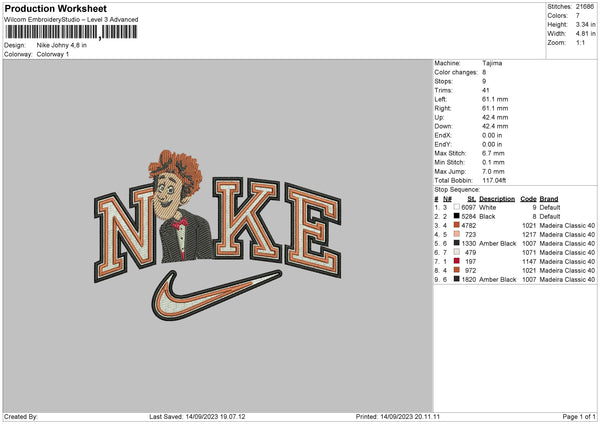Click the Max Stitch value 6.7 mm

click(493, 153)
